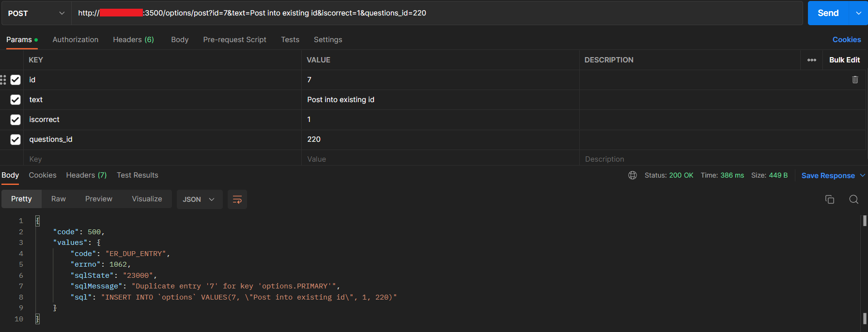Copy the response body with copy icon
The image size is (868, 332).
pyautogui.click(x=830, y=199)
